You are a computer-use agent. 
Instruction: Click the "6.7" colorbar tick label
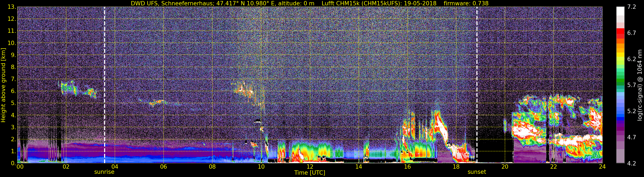pos(632,33)
